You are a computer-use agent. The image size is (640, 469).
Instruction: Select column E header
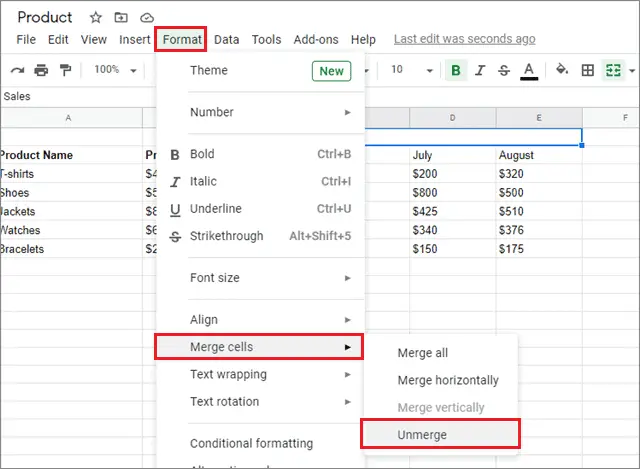click(539, 118)
